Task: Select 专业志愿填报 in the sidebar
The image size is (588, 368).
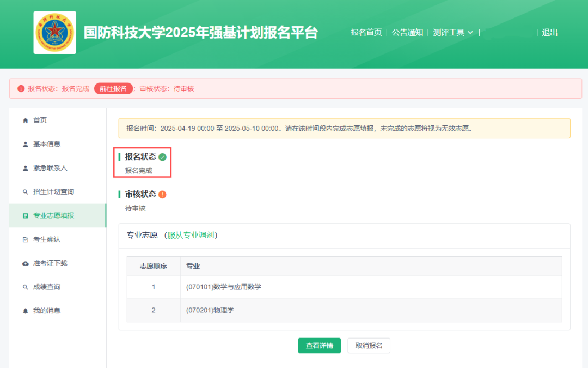Action: (58, 215)
